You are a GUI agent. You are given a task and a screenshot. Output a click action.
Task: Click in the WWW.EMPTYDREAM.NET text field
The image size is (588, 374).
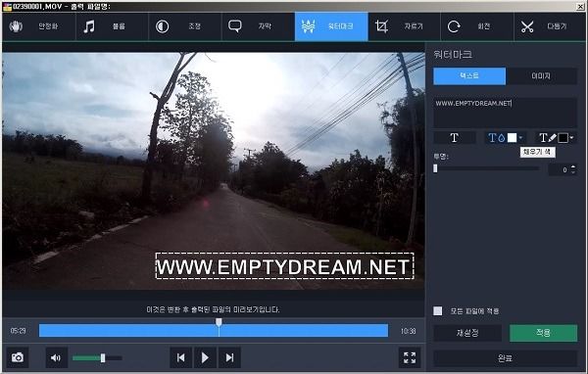tap(505, 113)
